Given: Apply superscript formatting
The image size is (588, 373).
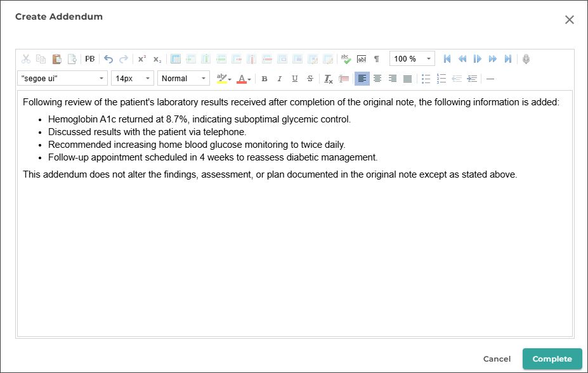Looking at the screenshot, I should (x=142, y=59).
